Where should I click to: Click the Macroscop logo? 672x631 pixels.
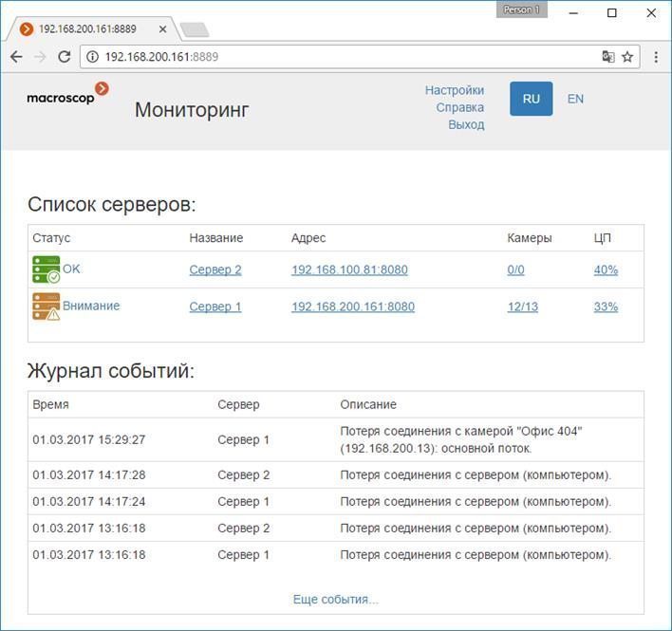point(67,94)
